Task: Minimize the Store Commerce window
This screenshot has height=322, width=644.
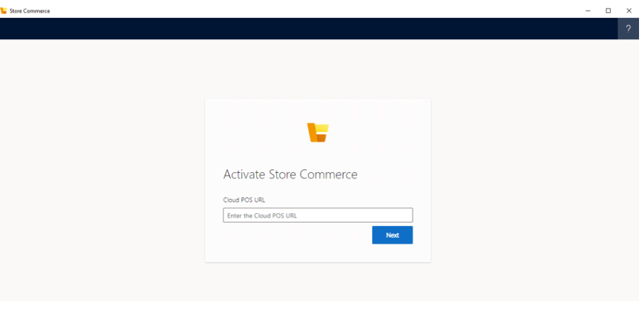Action: pos(588,11)
